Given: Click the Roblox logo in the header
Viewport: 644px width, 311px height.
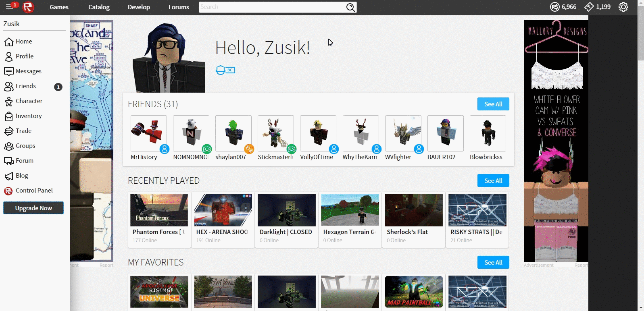Looking at the screenshot, I should tap(28, 7).
